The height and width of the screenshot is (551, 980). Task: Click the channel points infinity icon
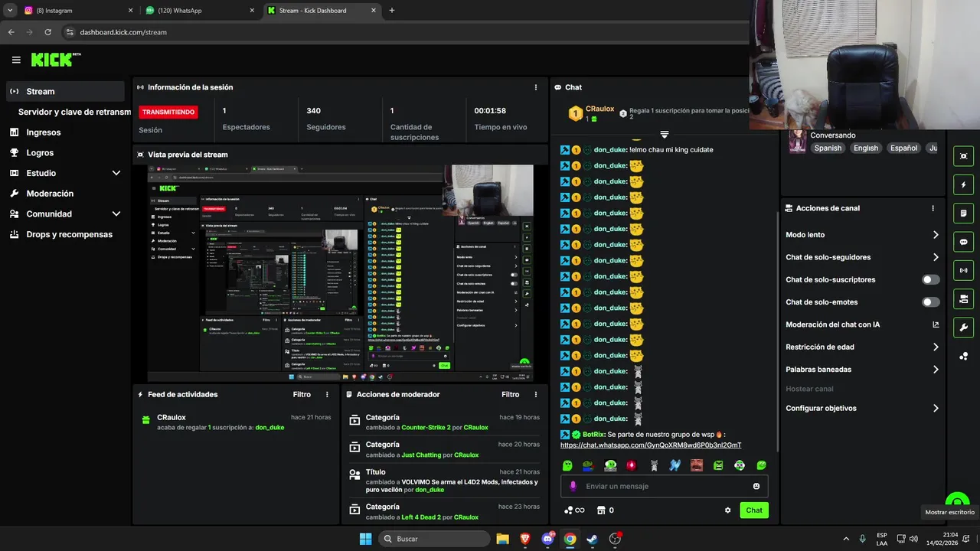(574, 510)
